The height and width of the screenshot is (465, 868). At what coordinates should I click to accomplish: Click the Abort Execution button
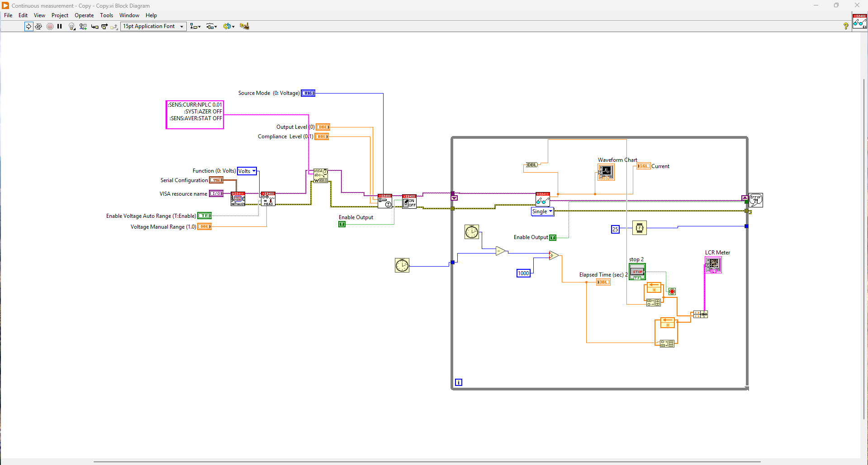click(x=50, y=26)
